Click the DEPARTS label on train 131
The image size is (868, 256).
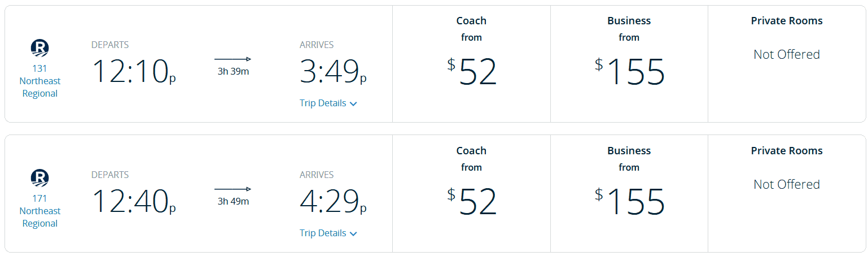pyautogui.click(x=110, y=45)
